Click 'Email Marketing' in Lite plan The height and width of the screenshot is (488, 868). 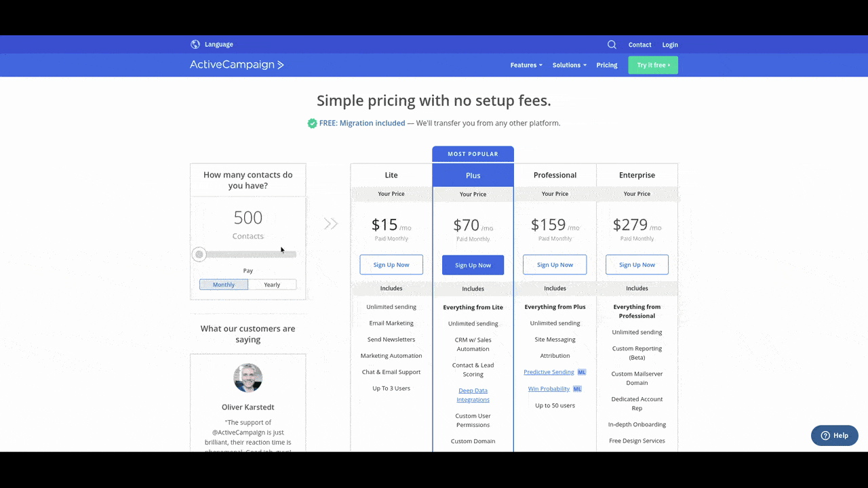coord(391,323)
